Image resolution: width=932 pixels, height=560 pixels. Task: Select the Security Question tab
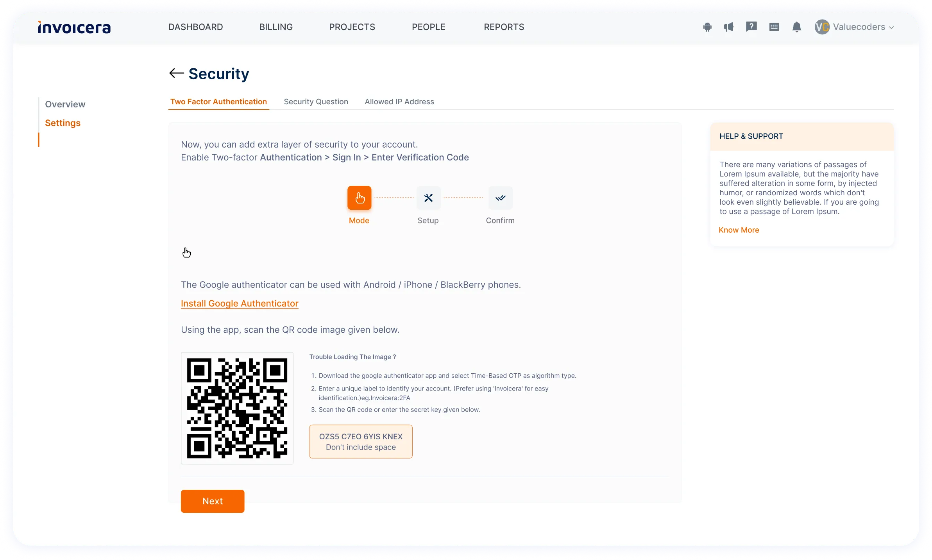pos(315,101)
